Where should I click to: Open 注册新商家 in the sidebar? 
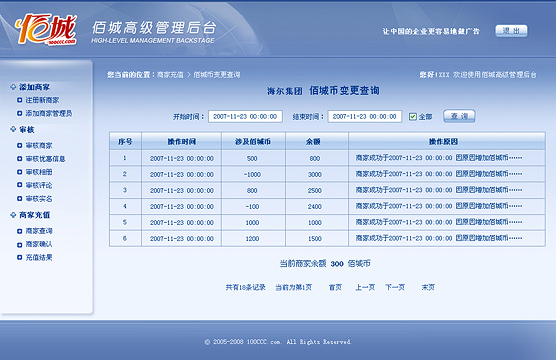(42, 100)
